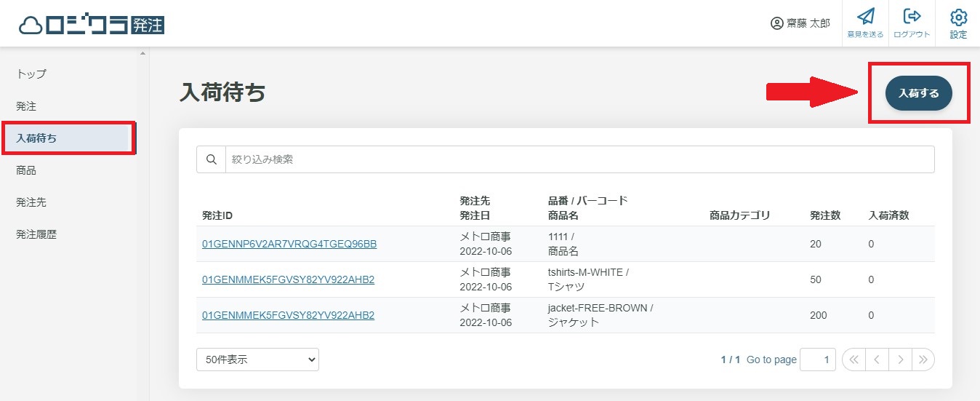Click the paper plane 意見を送る icon
Viewport: 980px width, 401px height.
pyautogui.click(x=865, y=17)
